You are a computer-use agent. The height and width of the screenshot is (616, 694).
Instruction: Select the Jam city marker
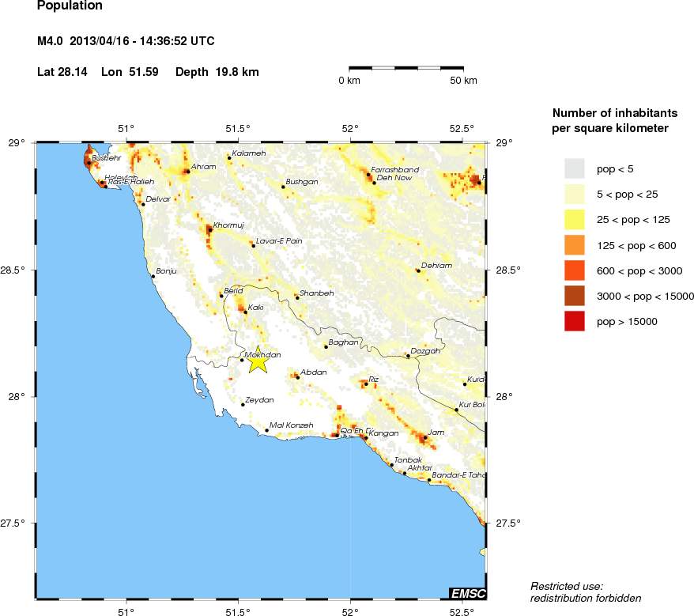tap(425, 437)
